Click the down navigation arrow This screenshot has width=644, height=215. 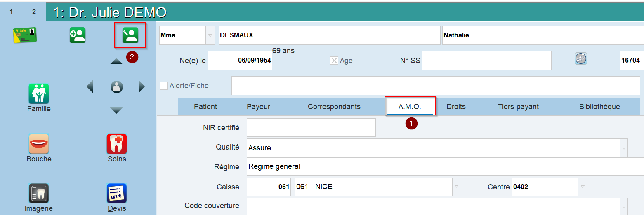point(116,110)
